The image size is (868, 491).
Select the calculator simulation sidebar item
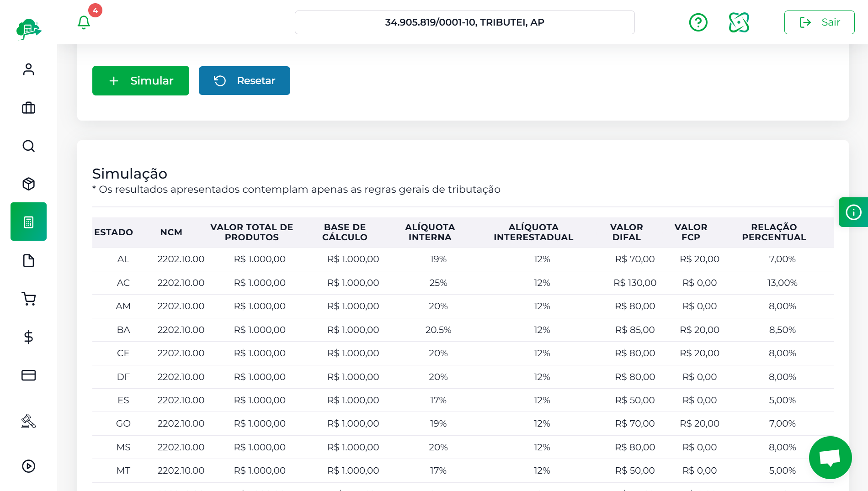tap(29, 222)
